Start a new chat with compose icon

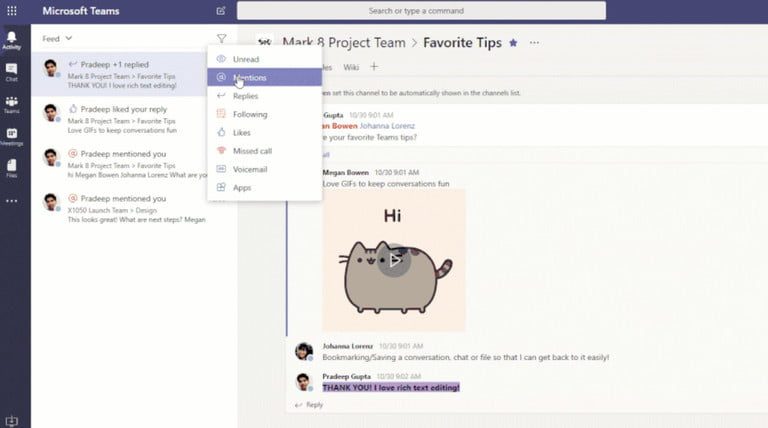pyautogui.click(x=220, y=11)
